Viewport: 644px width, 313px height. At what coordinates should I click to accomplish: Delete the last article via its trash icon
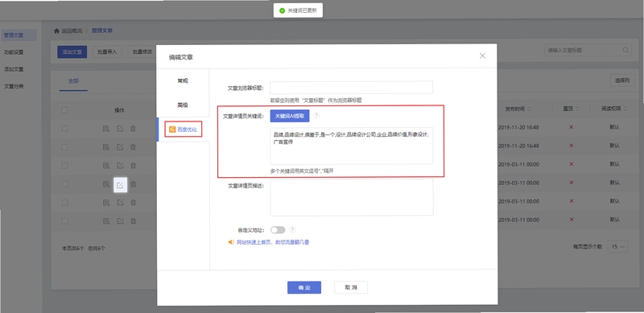tap(133, 221)
